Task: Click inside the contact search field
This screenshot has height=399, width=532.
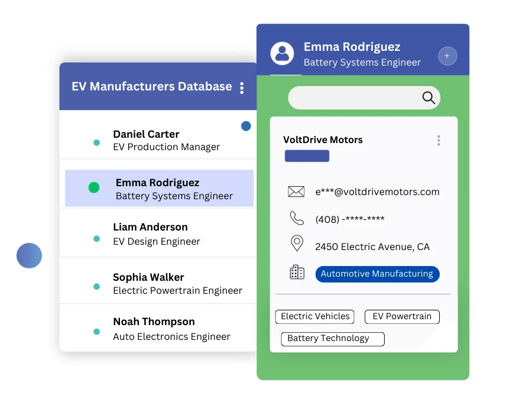Action: point(364,98)
